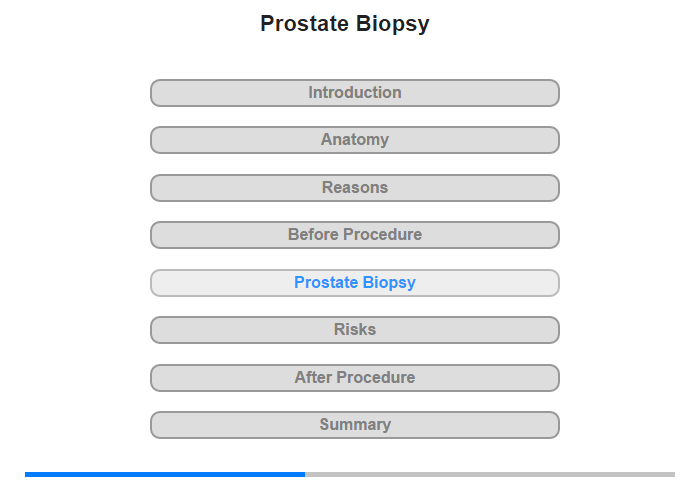The height and width of the screenshot is (480, 700).
Task: Choose Anatomy from the topic list
Action: [354, 140]
